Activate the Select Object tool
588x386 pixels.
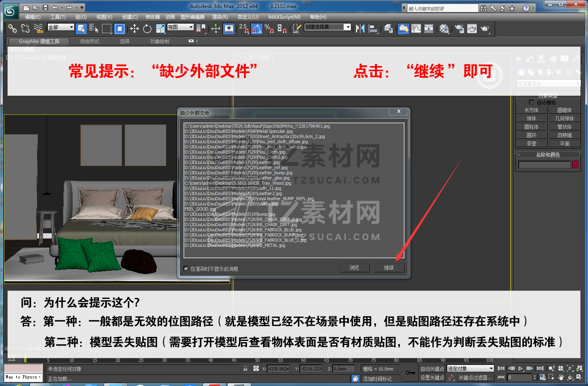(81, 28)
